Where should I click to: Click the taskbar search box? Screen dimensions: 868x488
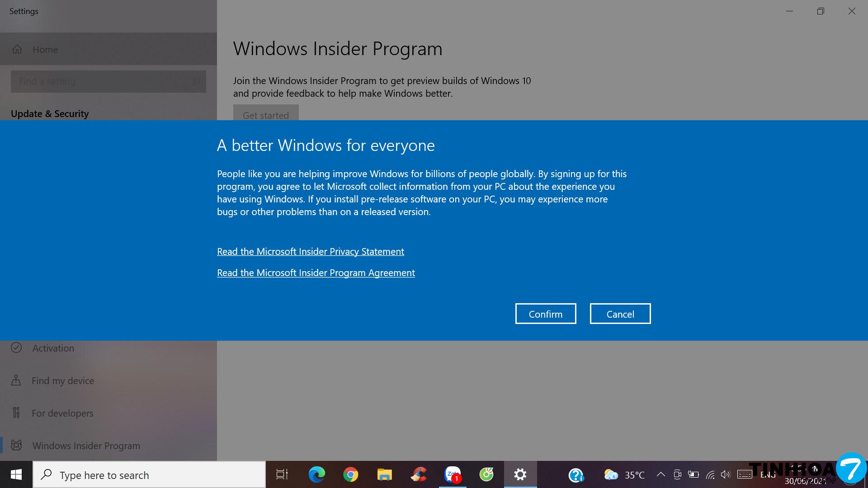149,475
